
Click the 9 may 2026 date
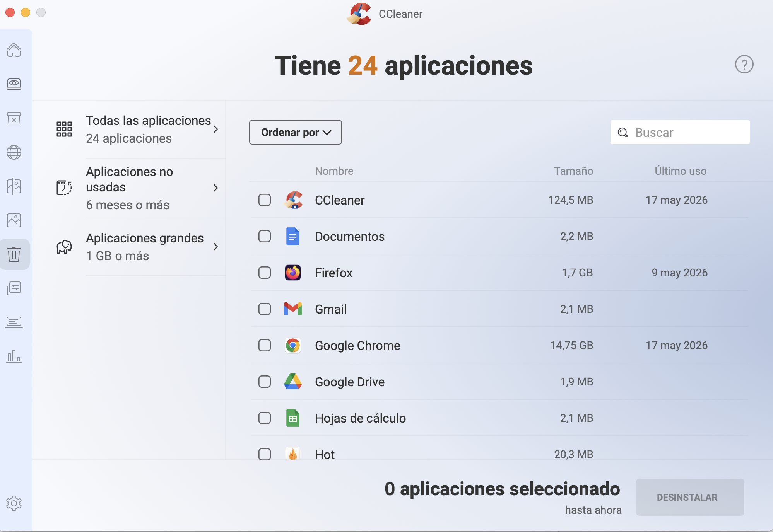tap(679, 273)
